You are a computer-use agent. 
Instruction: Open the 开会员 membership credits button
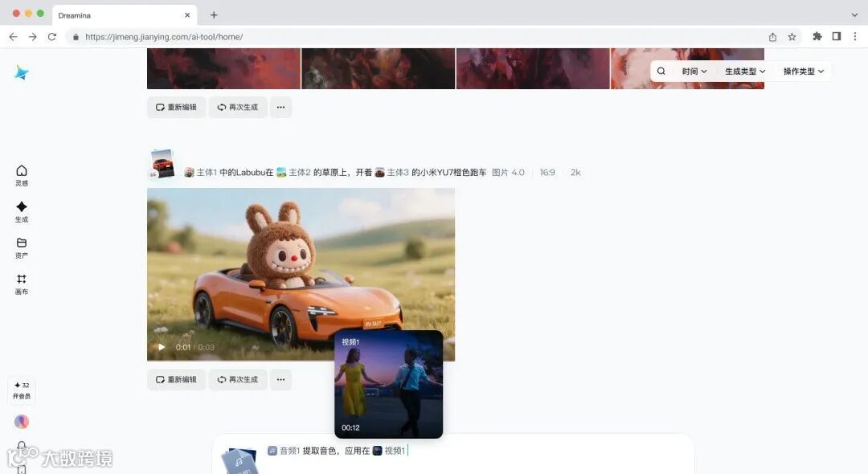tap(22, 390)
